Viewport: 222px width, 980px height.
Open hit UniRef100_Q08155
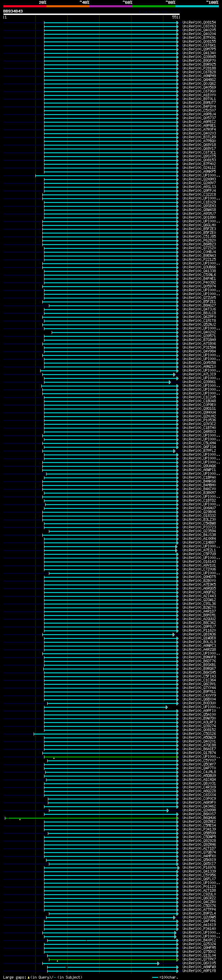pyautogui.click(x=199, y=41)
